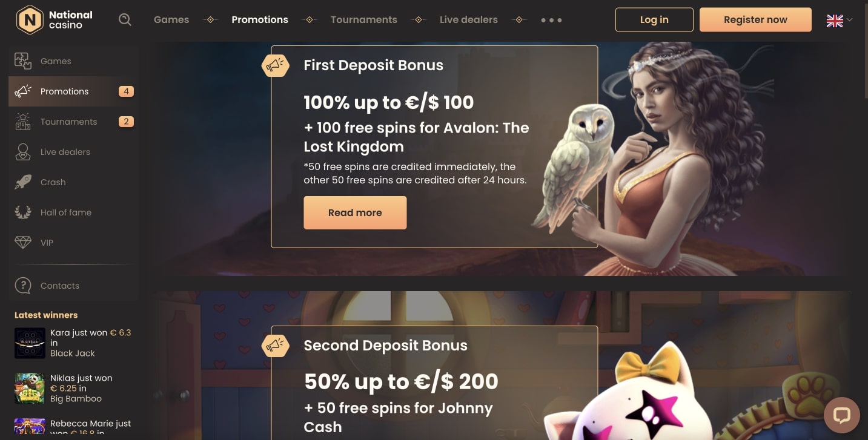868x440 pixels.
Task: Click Games in the top navigation
Action: pyautogui.click(x=171, y=20)
